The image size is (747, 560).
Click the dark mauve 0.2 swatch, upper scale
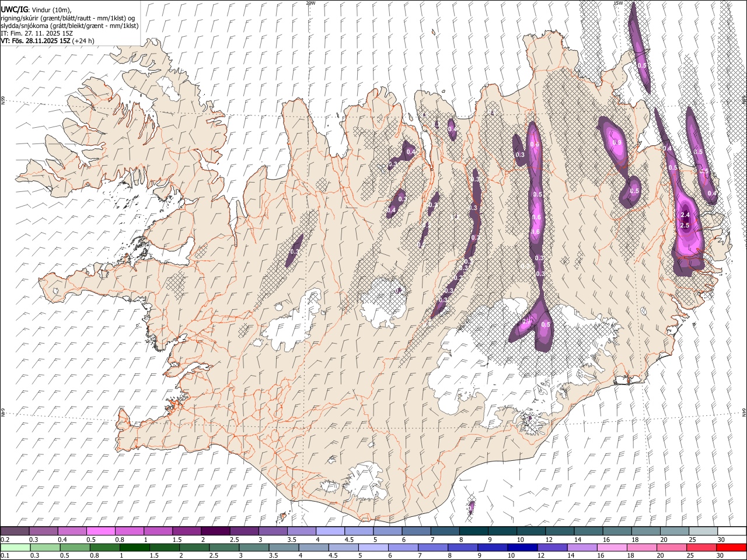tap(15, 531)
